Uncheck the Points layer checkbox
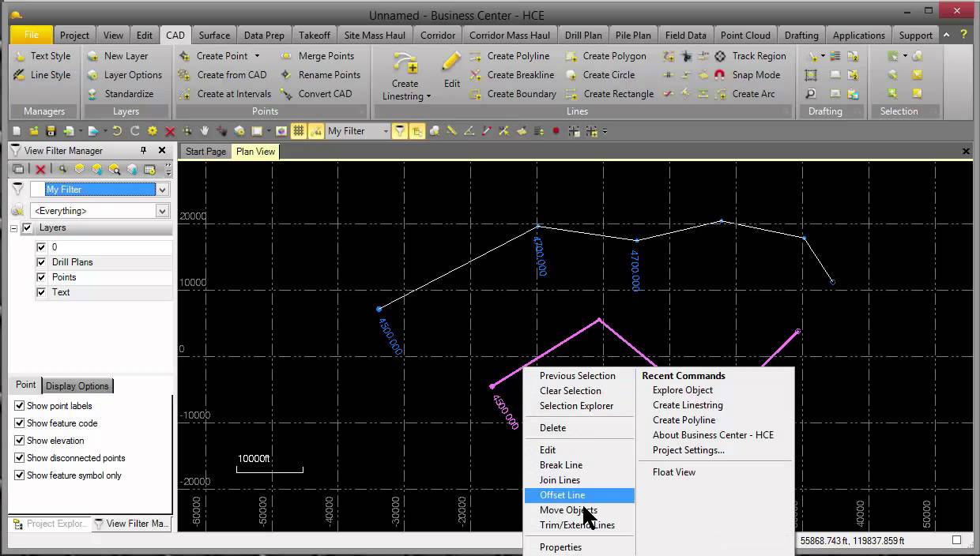This screenshot has height=556, width=980. coord(41,277)
